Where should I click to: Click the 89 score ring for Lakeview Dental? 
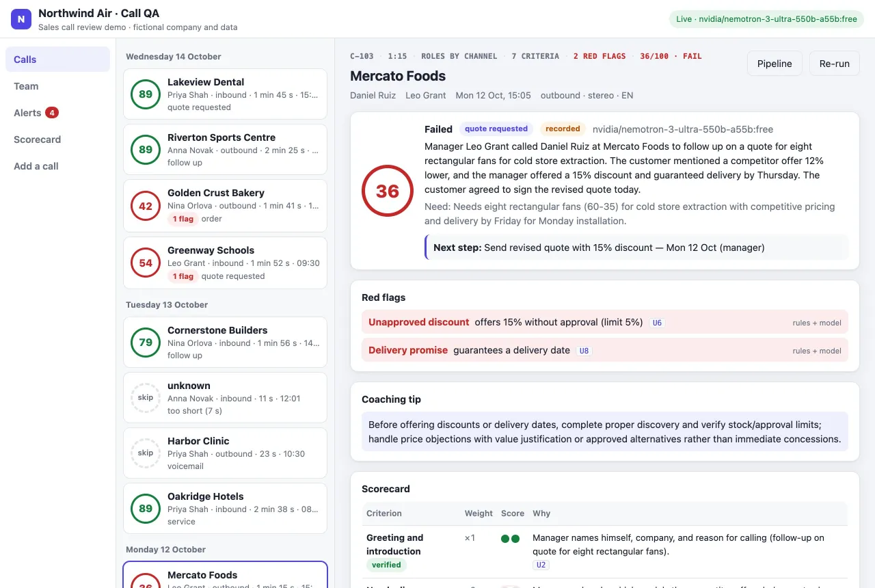pos(146,94)
